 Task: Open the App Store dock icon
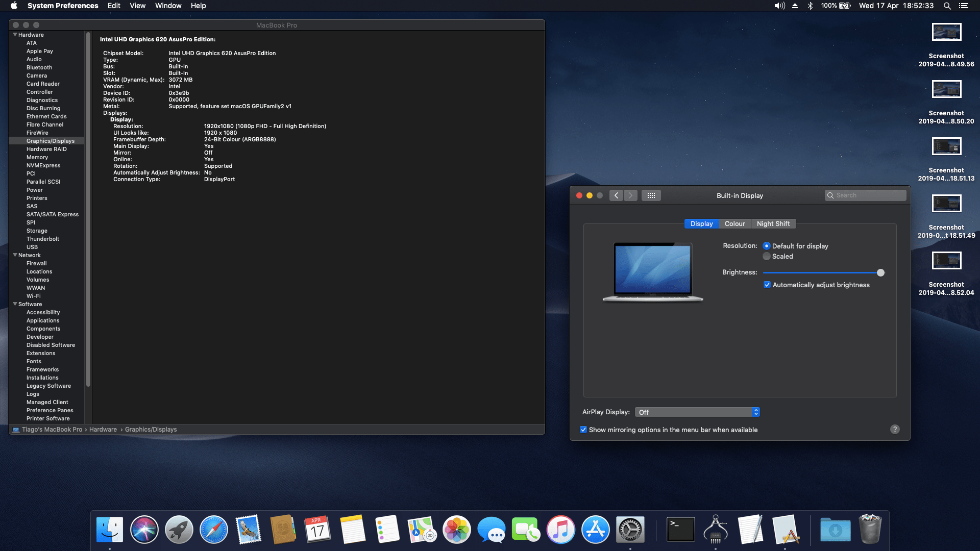pyautogui.click(x=595, y=530)
